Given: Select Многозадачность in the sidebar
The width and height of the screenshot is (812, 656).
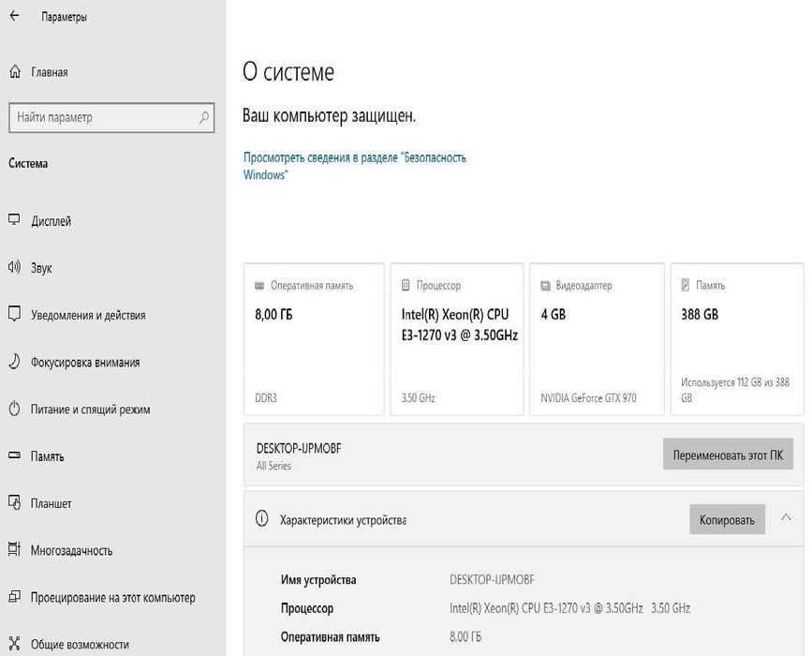Looking at the screenshot, I should point(71,551).
